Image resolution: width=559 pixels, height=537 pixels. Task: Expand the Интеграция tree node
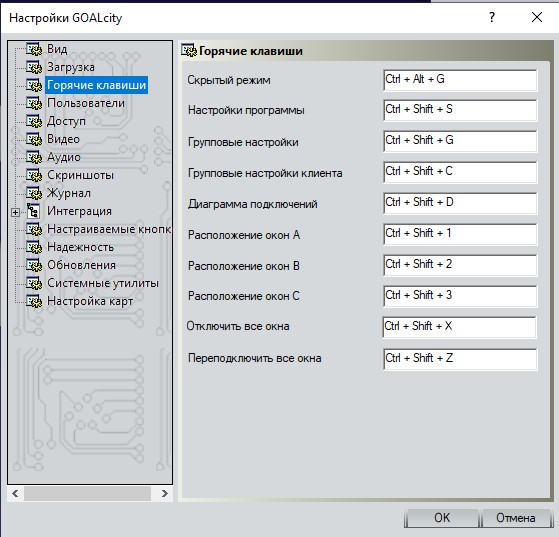click(15, 213)
